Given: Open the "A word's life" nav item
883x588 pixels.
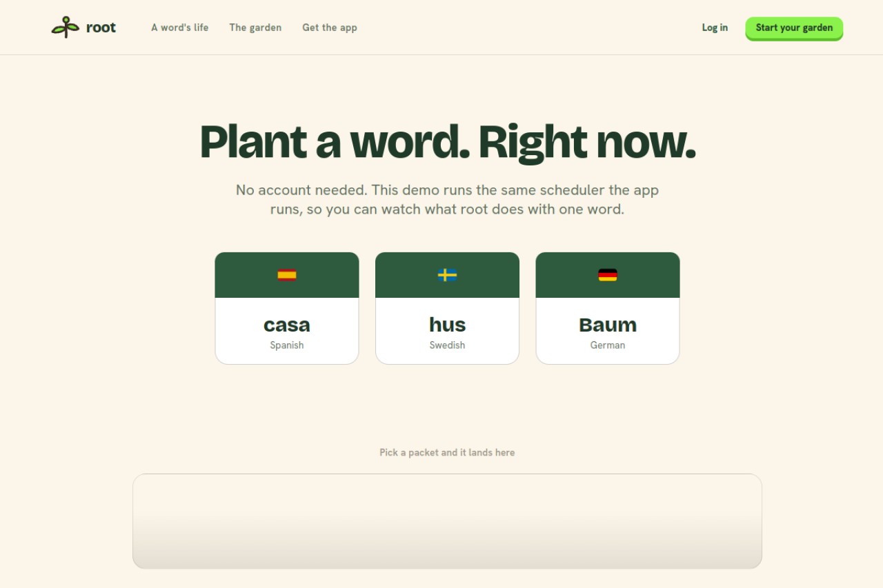Looking at the screenshot, I should (180, 28).
